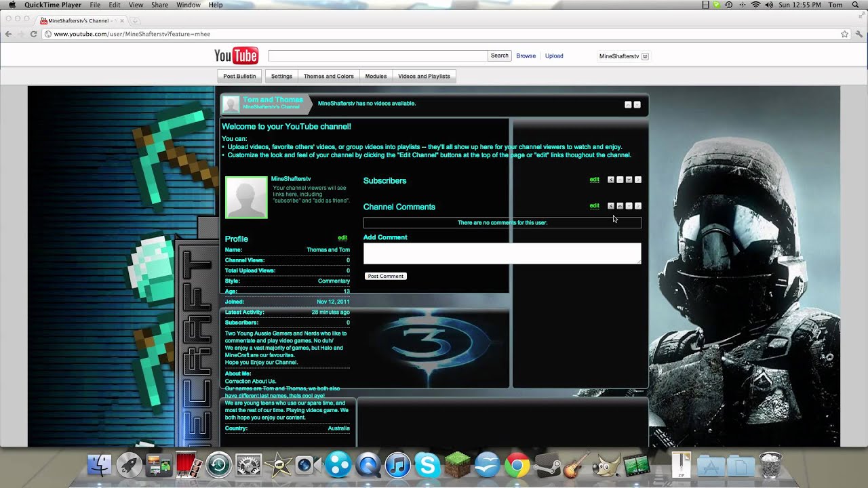Launch GarageBand from the dock
The width and height of the screenshot is (868, 488).
[576, 465]
